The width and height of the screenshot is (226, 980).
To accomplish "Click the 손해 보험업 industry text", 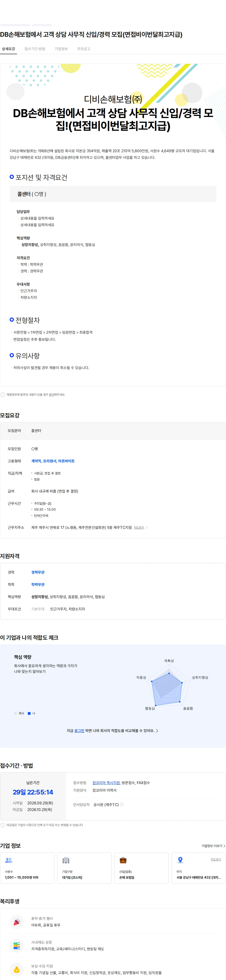I will pos(127,878).
